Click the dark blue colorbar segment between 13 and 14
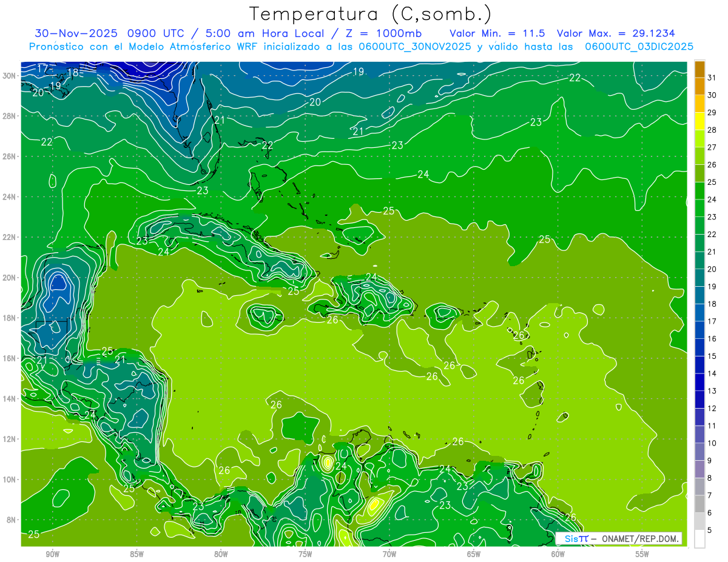Viewport: 728px width, 562px height. click(x=699, y=383)
